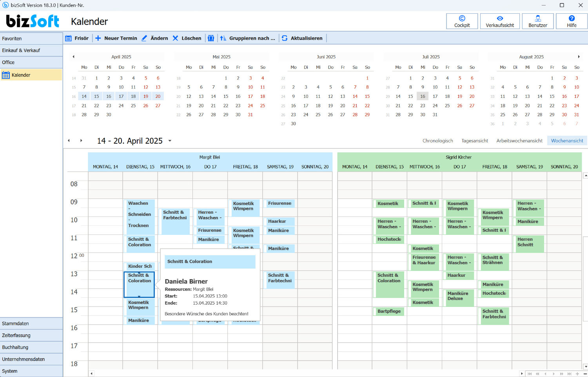Open the Benutzer user button
Screen dimensions: 588x377
537,21
